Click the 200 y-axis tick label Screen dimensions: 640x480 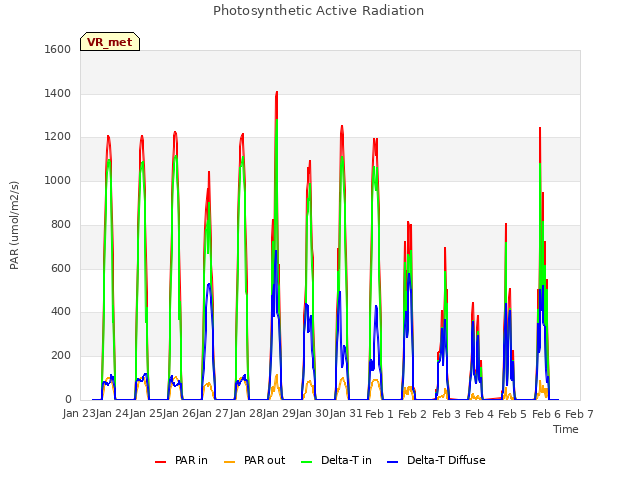(x=61, y=356)
